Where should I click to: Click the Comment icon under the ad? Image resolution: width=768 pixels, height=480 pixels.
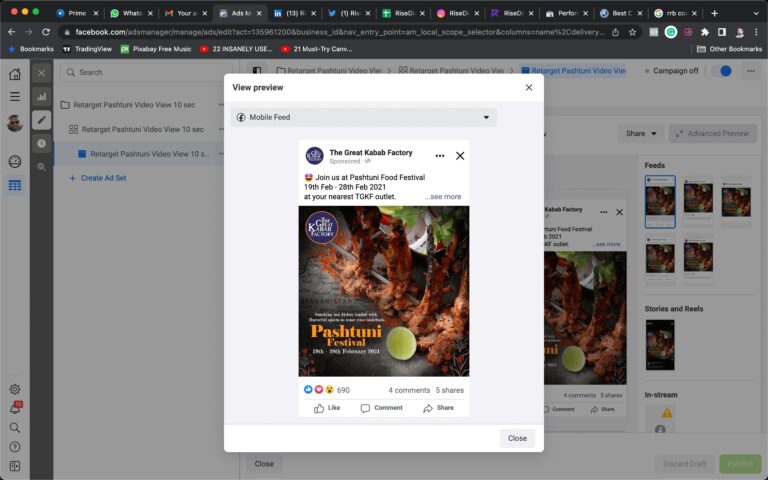(x=365, y=408)
